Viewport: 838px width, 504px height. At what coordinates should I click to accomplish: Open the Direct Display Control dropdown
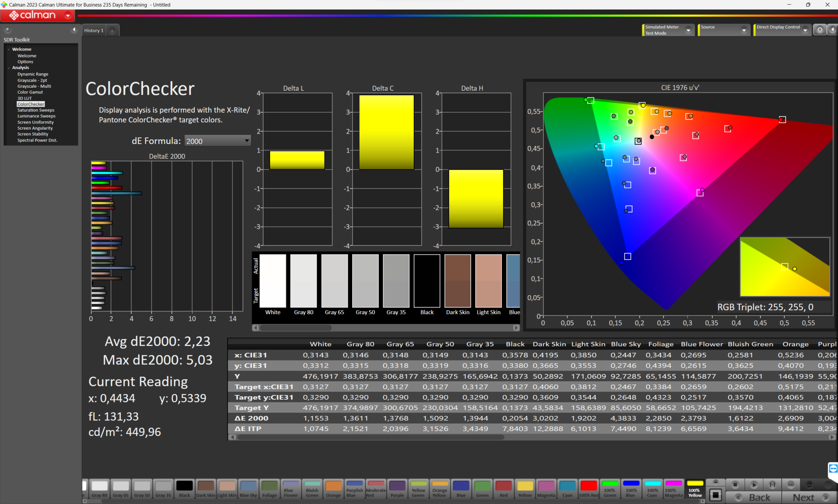click(805, 30)
